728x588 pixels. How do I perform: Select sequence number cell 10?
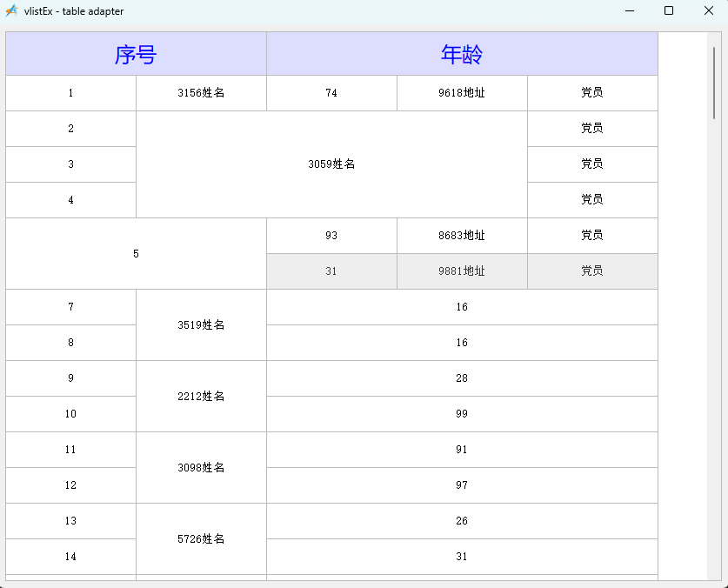click(71, 414)
